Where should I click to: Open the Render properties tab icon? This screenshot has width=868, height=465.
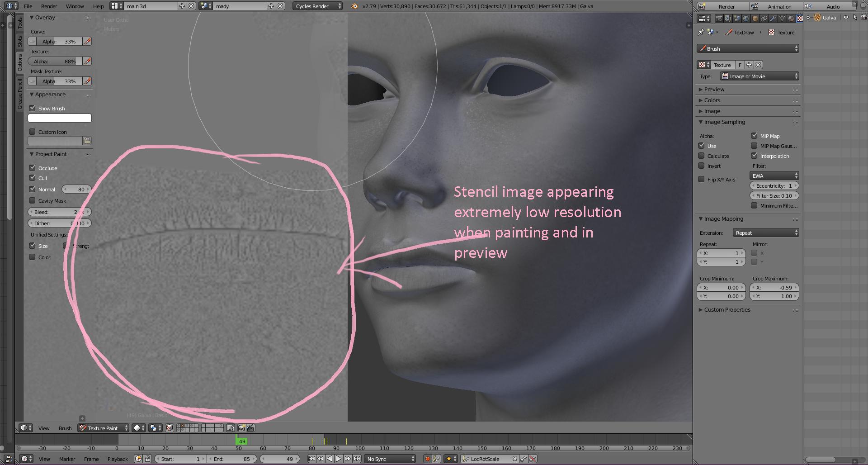pyautogui.click(x=719, y=18)
